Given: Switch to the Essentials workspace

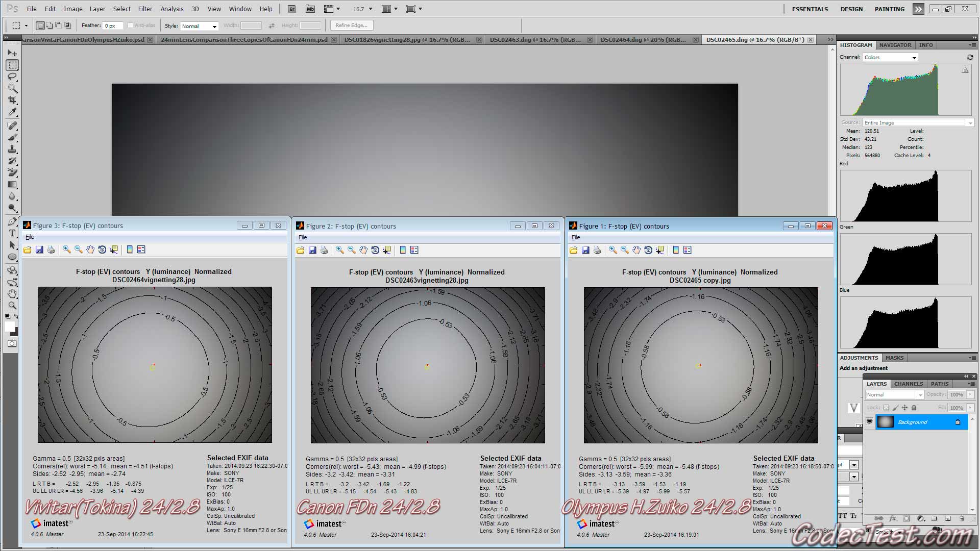Looking at the screenshot, I should [810, 9].
